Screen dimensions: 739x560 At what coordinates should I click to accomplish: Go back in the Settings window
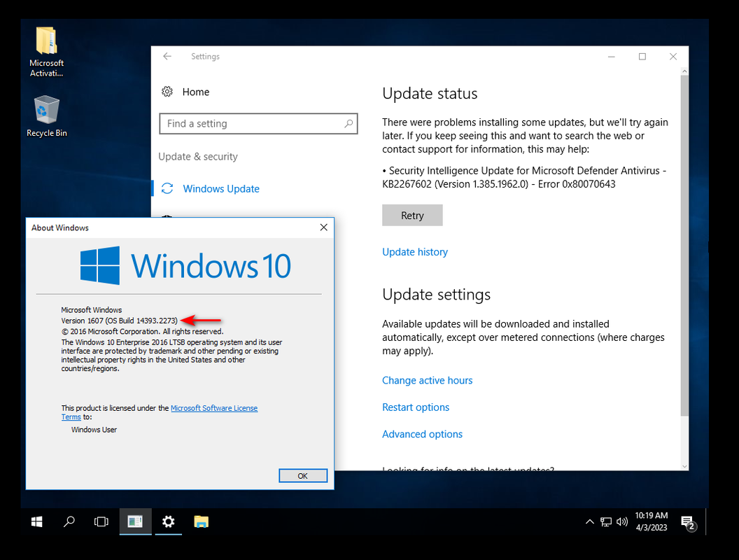coord(167,57)
